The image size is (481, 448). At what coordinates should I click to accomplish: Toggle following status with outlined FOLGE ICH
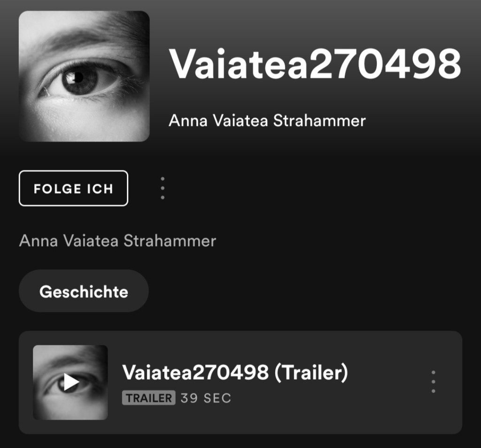pyautogui.click(x=73, y=188)
